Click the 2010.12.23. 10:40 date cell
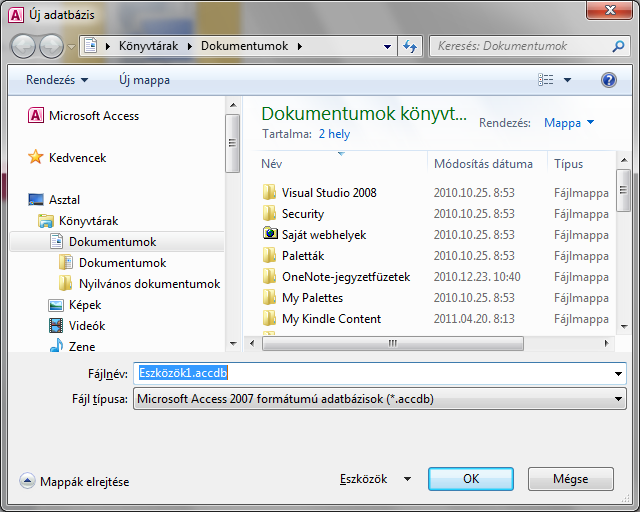 pos(477,277)
